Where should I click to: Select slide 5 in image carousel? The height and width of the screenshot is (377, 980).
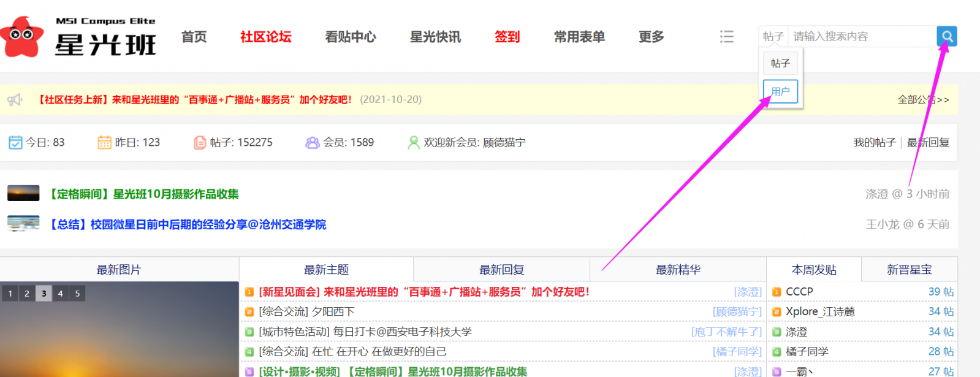coord(77,293)
